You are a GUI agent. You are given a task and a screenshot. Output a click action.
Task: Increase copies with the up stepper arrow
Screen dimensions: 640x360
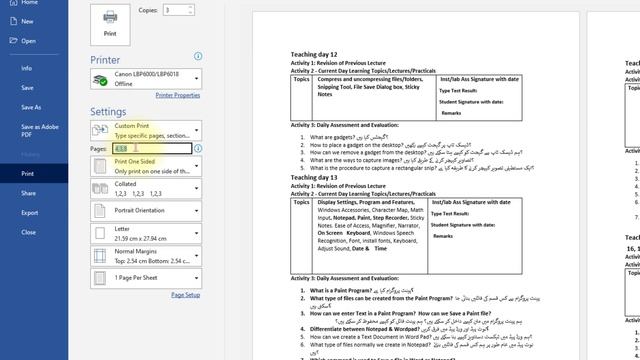click(191, 7)
